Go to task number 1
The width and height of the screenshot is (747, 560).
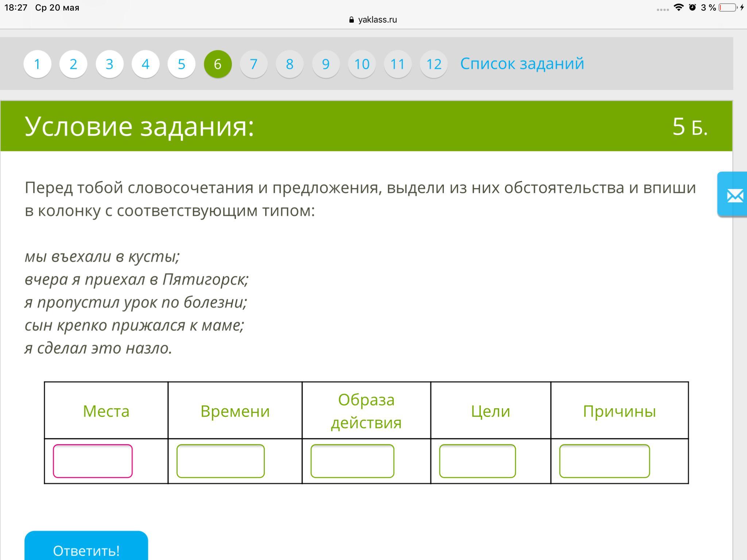(x=37, y=64)
